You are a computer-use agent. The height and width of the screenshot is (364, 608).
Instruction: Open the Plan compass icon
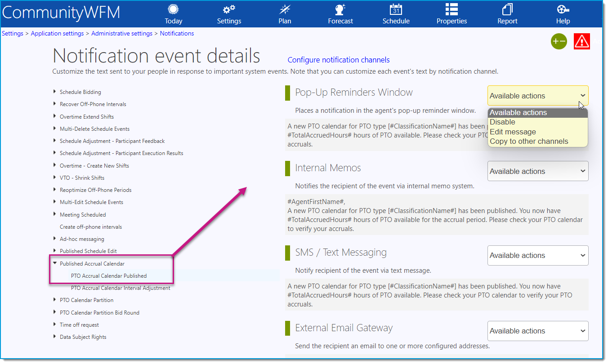(285, 9)
